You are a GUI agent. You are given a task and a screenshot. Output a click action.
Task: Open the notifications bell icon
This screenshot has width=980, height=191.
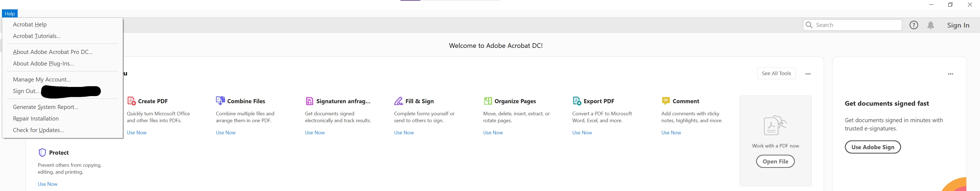click(931, 25)
